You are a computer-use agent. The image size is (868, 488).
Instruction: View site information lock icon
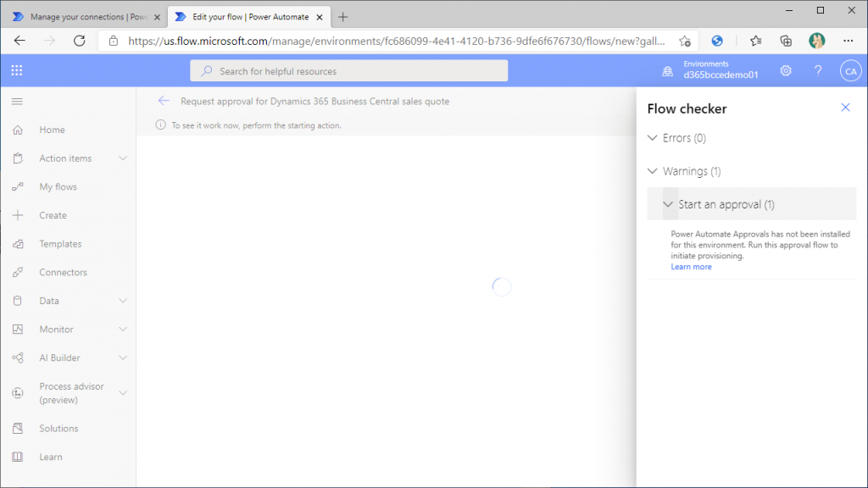coord(114,41)
